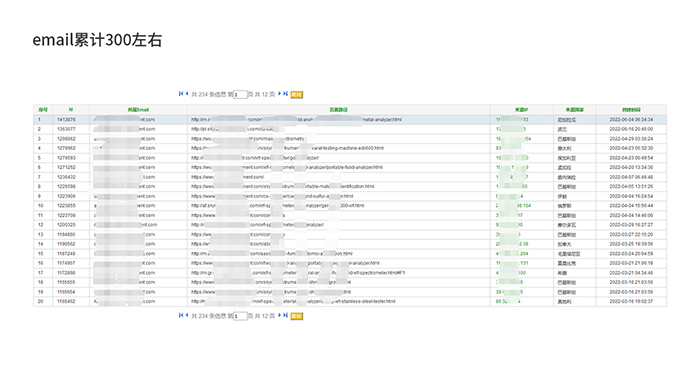700x384 pixels.
Task: Focus the page number field in top pager
Action: 240,95
